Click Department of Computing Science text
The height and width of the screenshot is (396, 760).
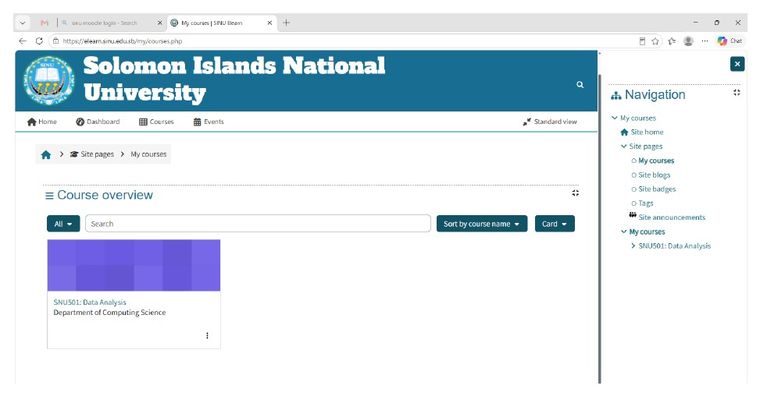click(x=110, y=313)
